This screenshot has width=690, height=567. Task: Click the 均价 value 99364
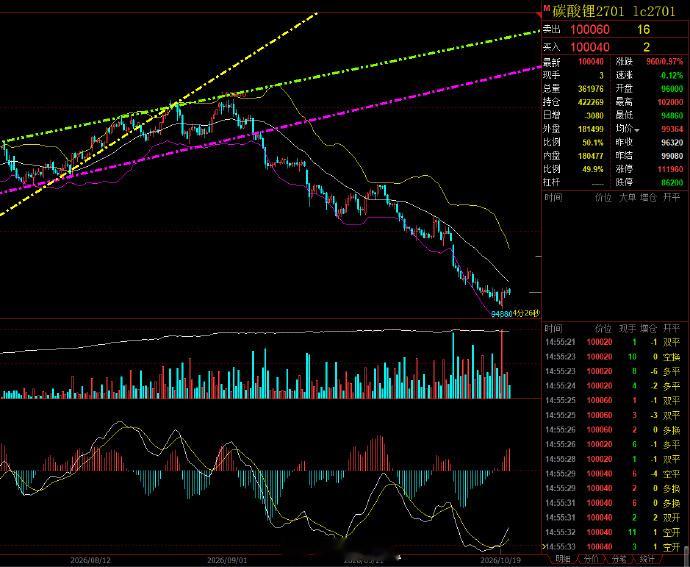672,129
